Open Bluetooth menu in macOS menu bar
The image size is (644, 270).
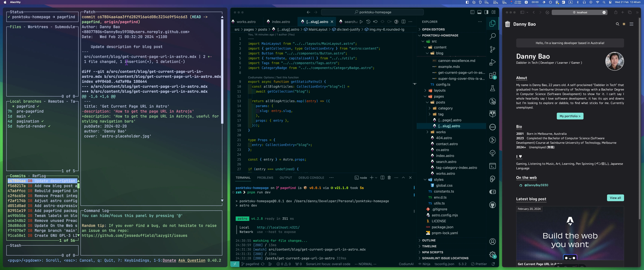tap(578, 2)
